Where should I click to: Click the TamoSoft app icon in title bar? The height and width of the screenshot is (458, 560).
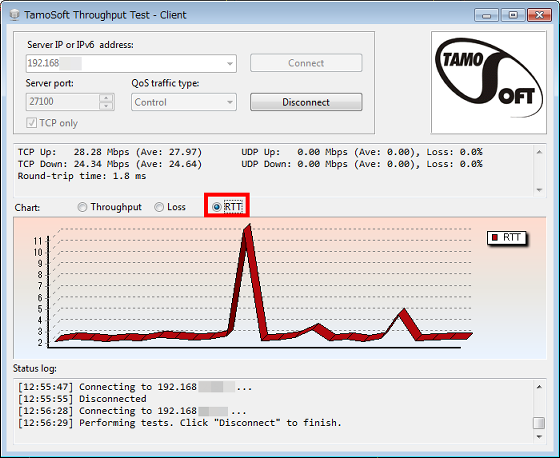click(14, 15)
